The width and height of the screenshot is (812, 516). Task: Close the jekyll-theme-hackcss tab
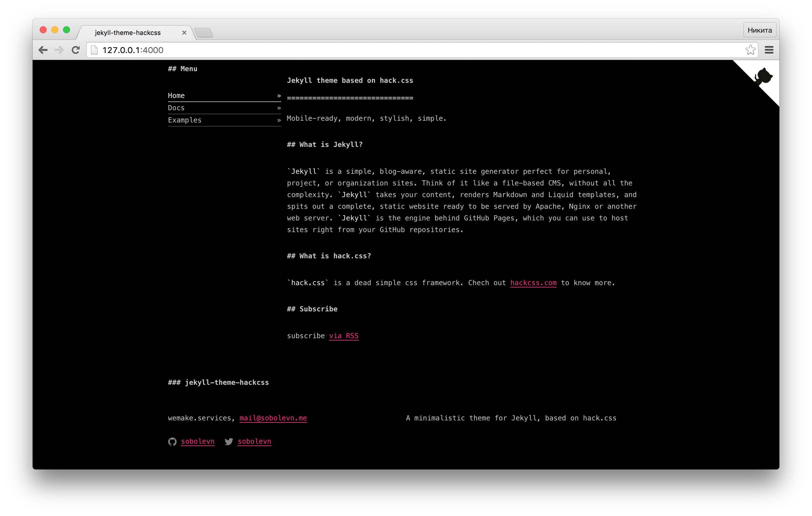click(x=184, y=33)
